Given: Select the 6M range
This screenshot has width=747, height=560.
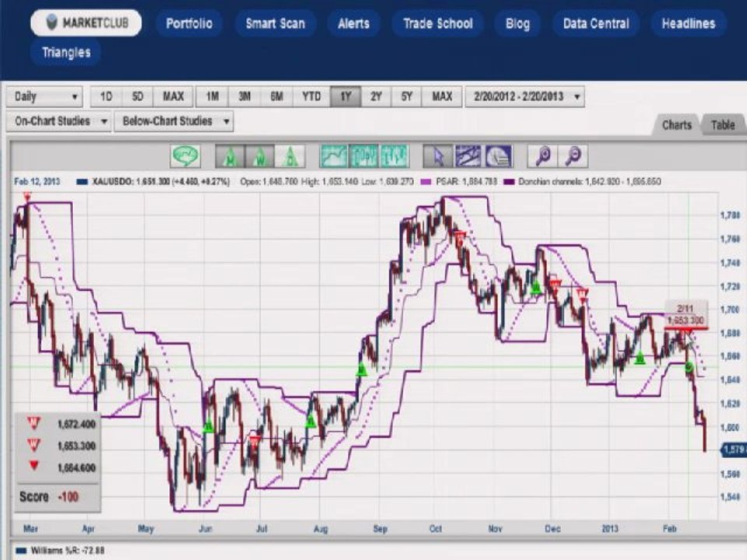Looking at the screenshot, I should tap(277, 96).
